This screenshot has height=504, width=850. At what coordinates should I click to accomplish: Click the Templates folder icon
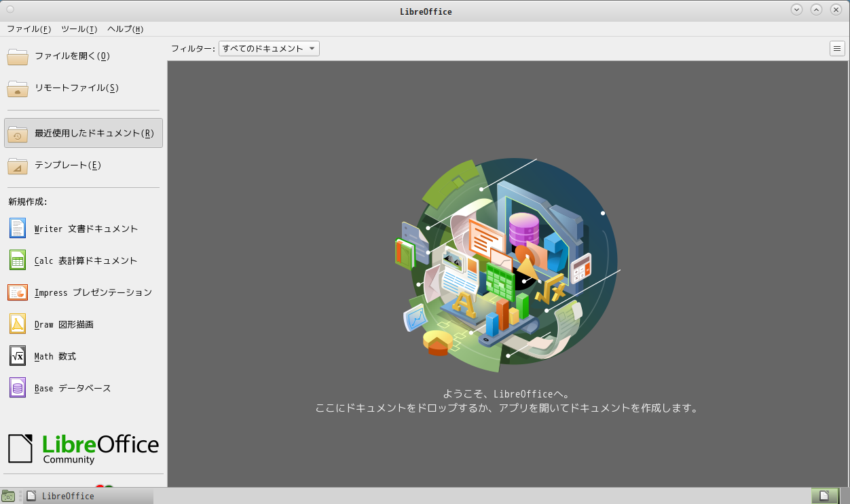click(x=18, y=166)
